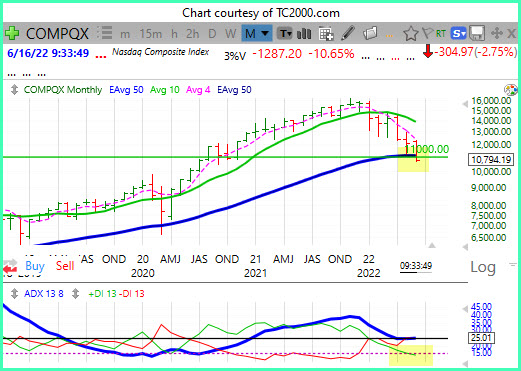Click the 25.01 ADX value box
521x371 pixels.
(481, 338)
